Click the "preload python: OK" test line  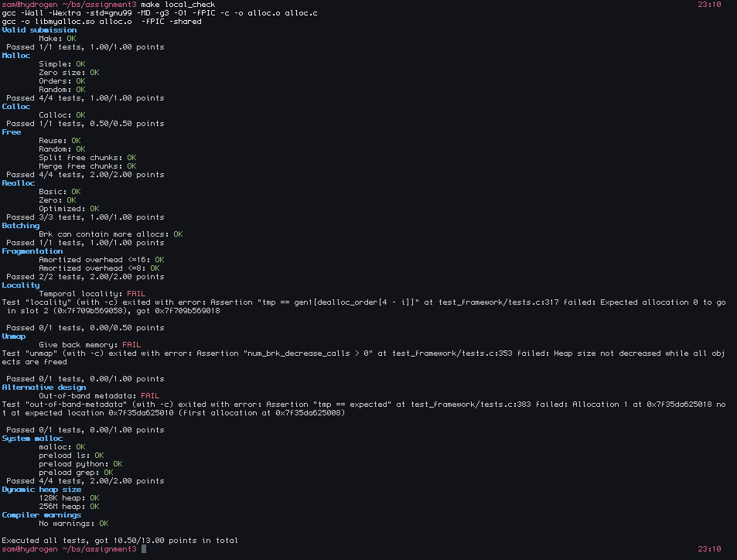(x=80, y=464)
